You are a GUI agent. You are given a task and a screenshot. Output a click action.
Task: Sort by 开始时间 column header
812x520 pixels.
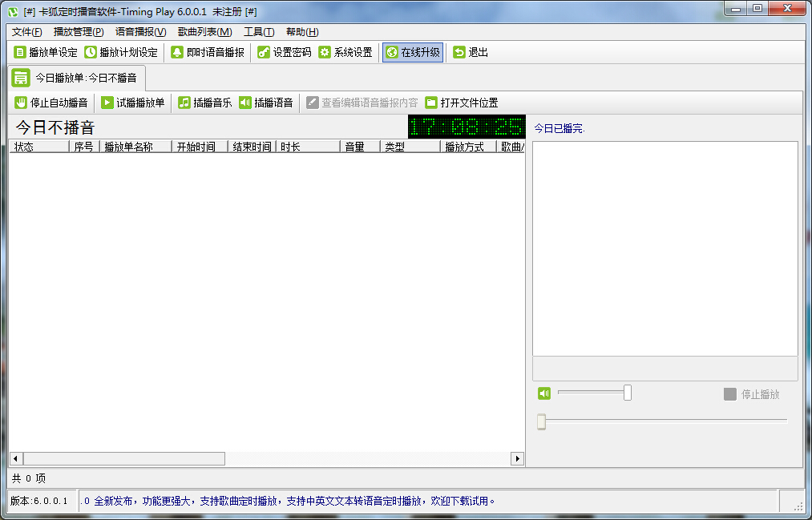click(x=196, y=147)
